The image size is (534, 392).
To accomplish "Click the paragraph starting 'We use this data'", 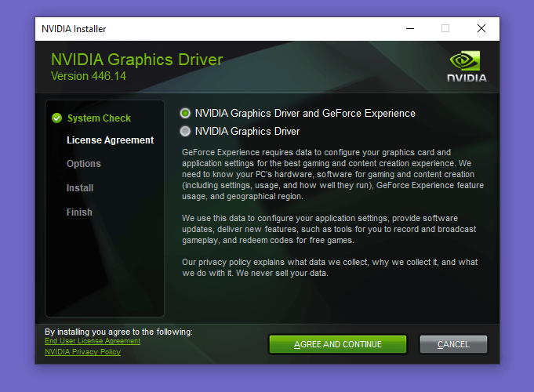I will [329, 229].
